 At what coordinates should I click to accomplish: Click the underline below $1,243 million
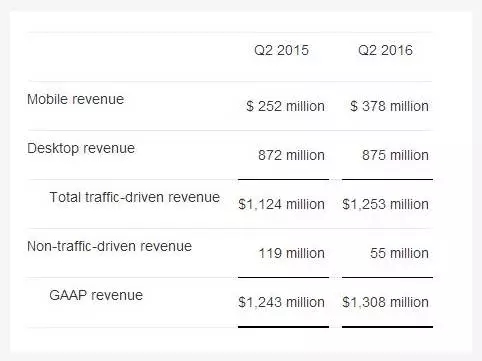coord(283,327)
